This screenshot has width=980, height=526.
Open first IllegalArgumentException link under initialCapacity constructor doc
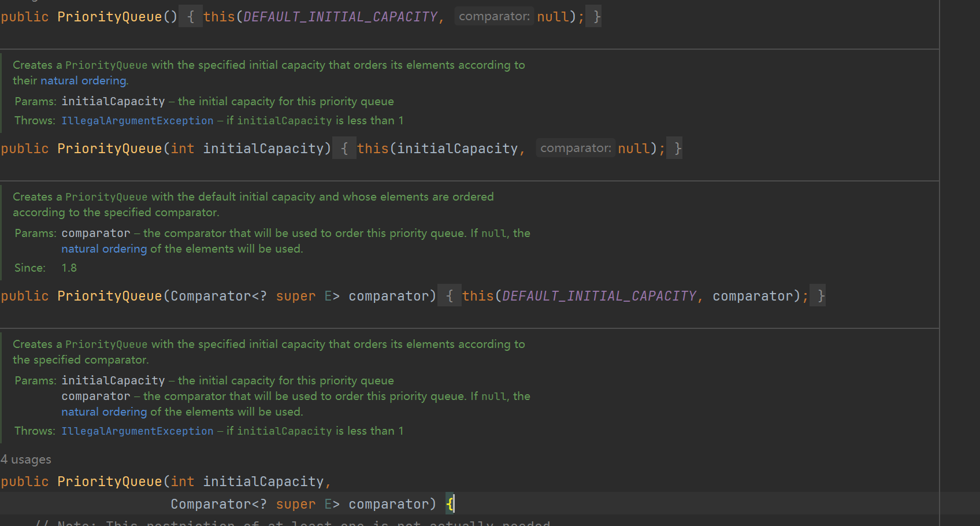[138, 121]
